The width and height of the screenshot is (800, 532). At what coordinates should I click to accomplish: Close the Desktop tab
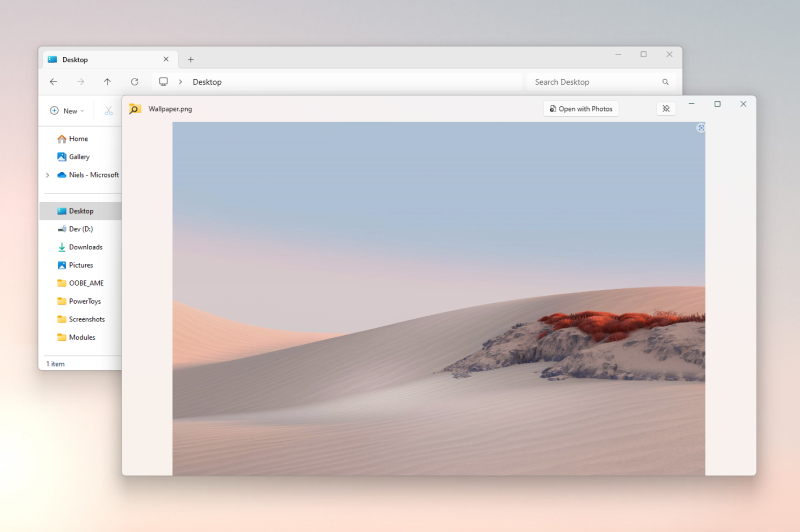pyautogui.click(x=166, y=59)
